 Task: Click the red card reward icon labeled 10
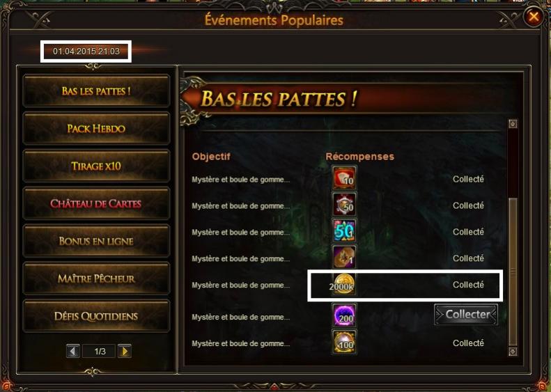pyautogui.click(x=344, y=178)
